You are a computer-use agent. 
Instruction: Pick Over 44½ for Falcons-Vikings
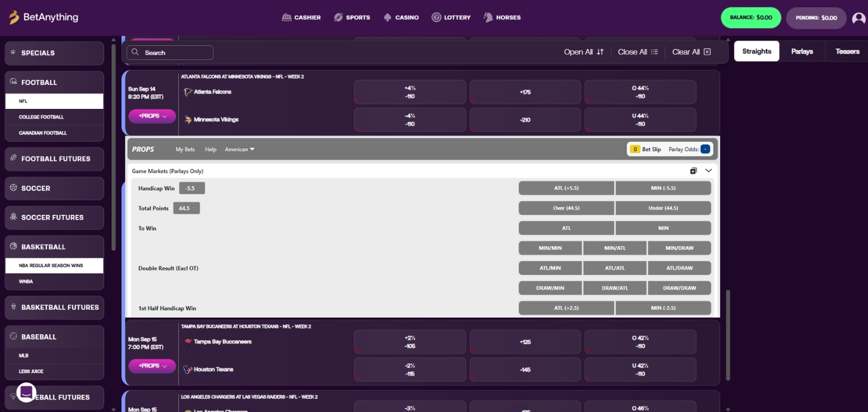[x=640, y=92]
